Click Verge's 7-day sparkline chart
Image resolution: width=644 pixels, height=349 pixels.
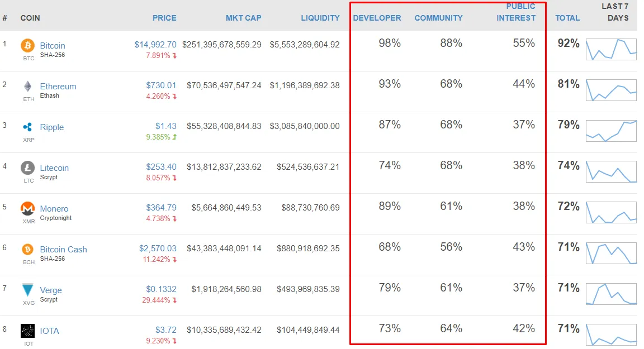point(611,294)
